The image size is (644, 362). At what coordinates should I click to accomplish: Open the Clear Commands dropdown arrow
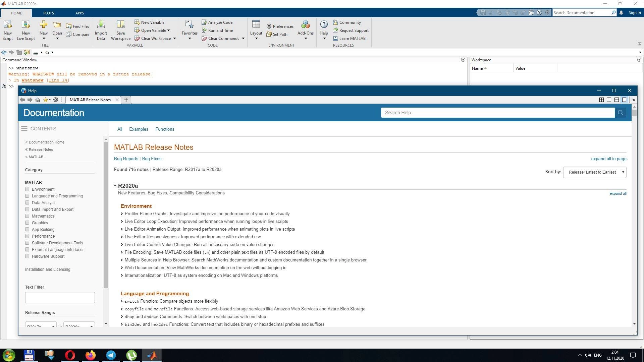[x=243, y=39]
